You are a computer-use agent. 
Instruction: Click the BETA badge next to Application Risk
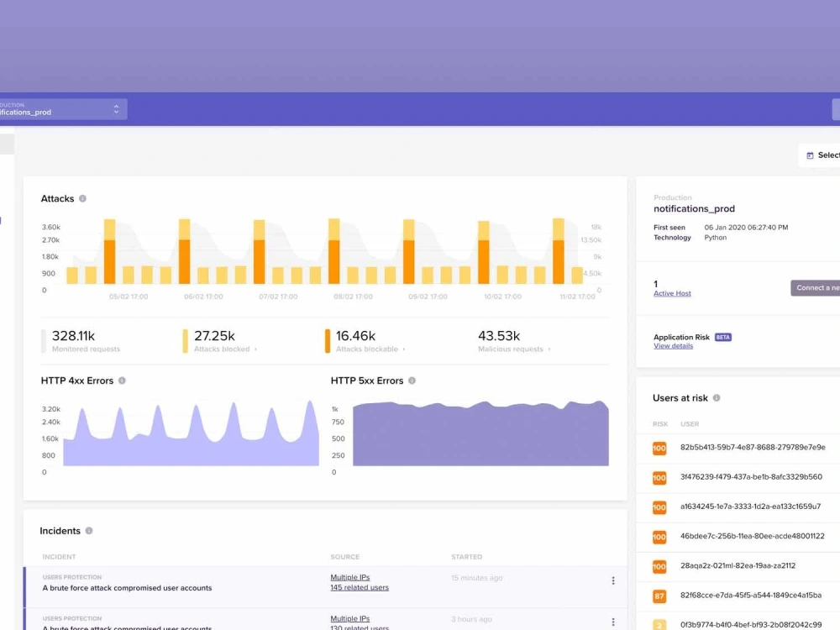click(x=723, y=338)
